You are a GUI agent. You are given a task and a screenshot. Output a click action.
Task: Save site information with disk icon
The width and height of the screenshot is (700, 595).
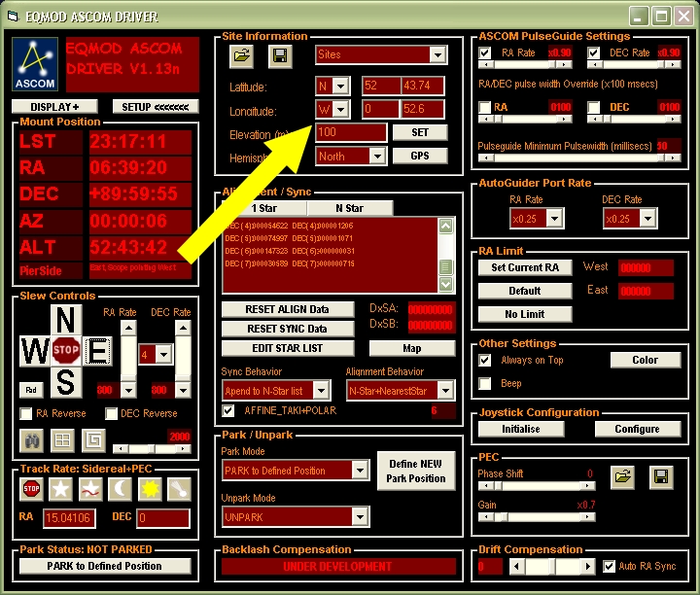coord(280,56)
